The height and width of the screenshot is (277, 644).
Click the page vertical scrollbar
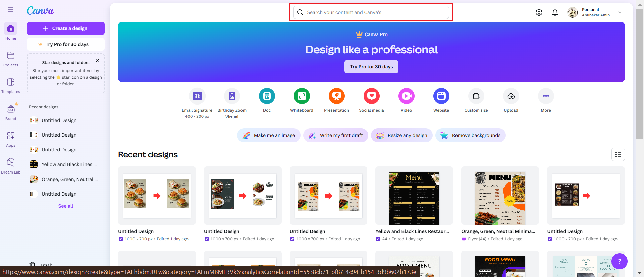pyautogui.click(x=640, y=74)
